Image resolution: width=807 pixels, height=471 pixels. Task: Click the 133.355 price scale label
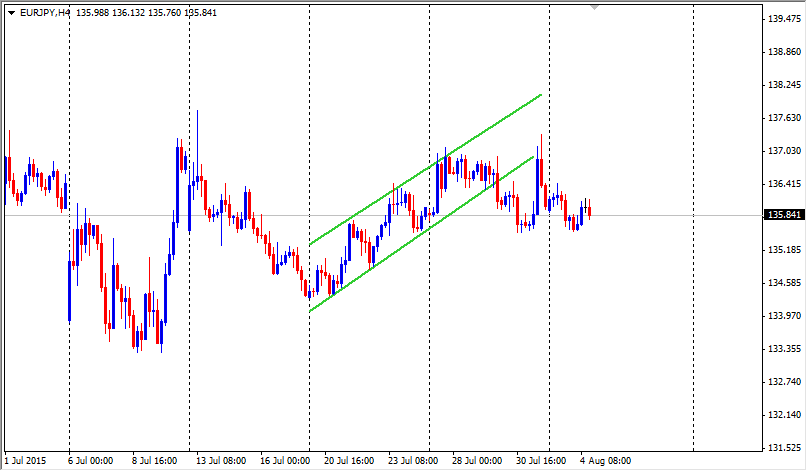[x=784, y=349]
